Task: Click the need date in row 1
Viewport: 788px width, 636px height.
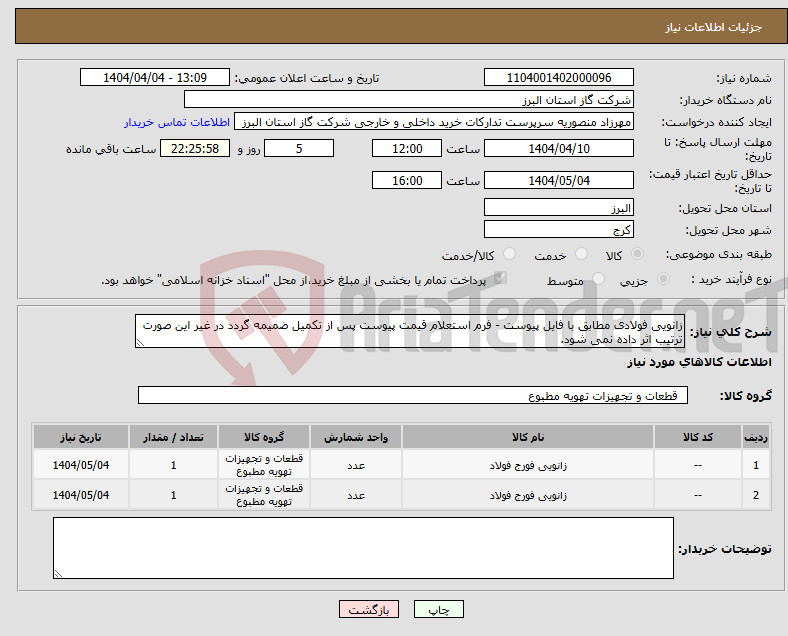Action: point(81,465)
